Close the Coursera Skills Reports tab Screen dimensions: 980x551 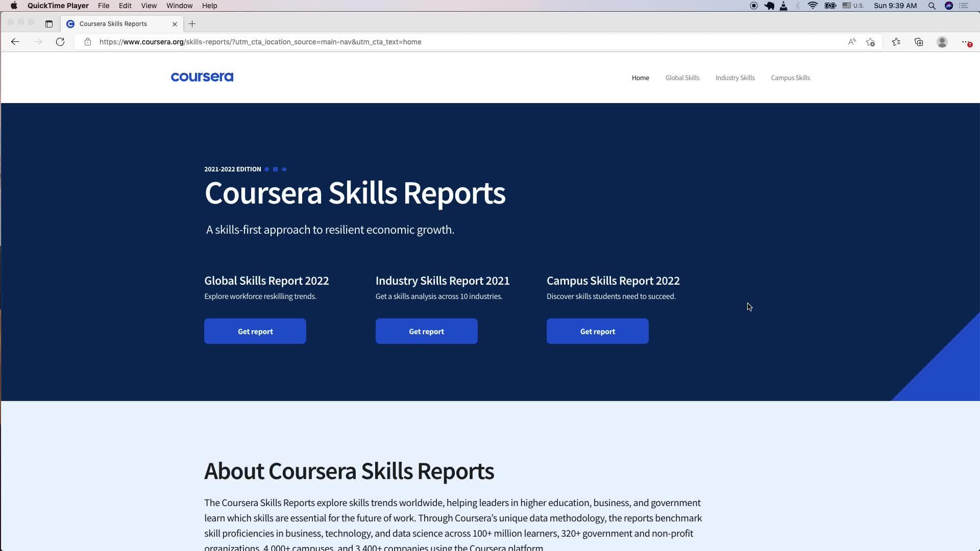pyautogui.click(x=175, y=24)
